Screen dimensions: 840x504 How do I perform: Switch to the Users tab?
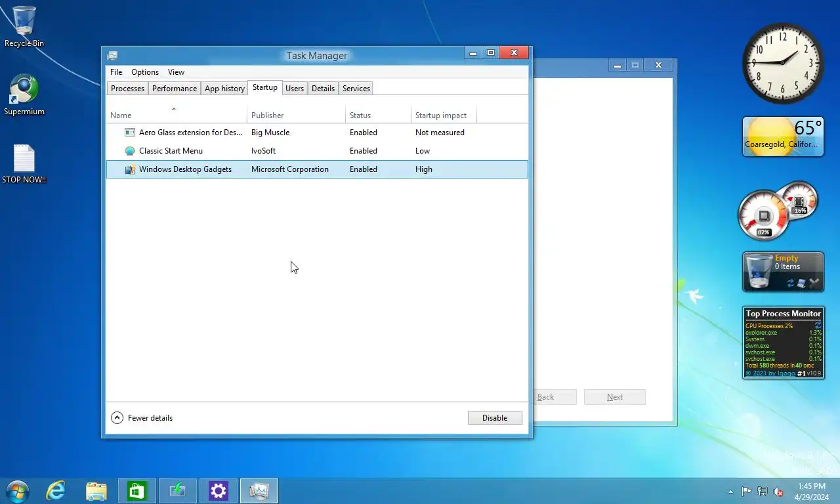click(x=295, y=89)
